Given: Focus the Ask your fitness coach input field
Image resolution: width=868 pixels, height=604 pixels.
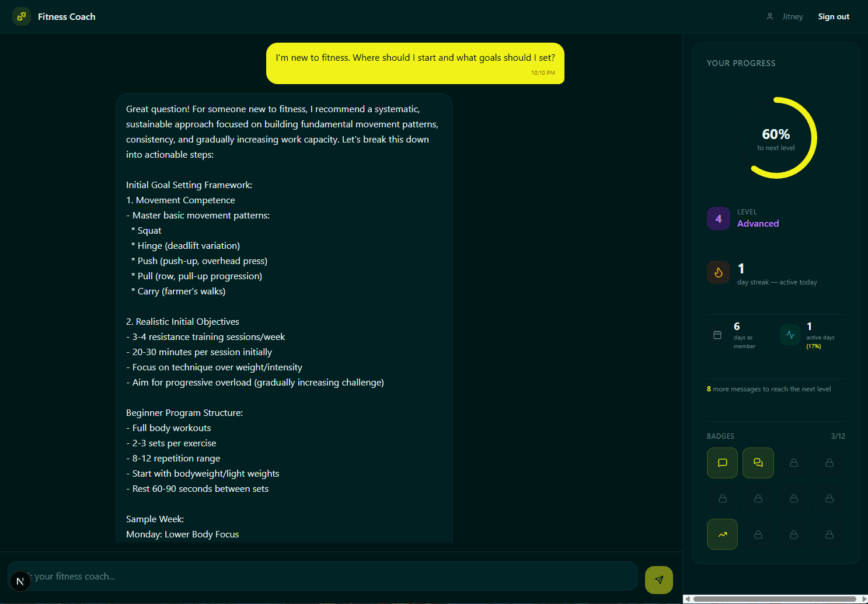Looking at the screenshot, I should coord(327,576).
